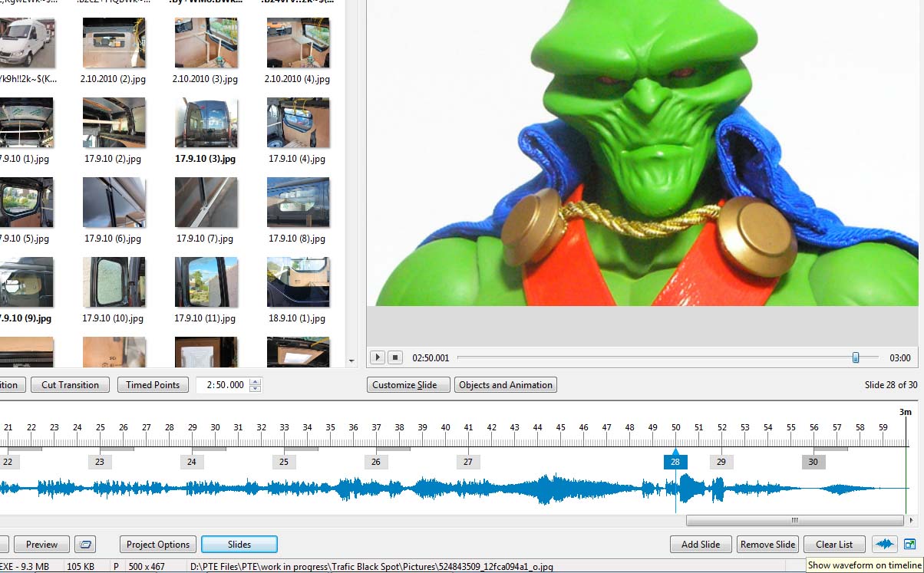The height and width of the screenshot is (573, 924).
Task: Stop the slideshow preview playback
Action: coord(394,357)
